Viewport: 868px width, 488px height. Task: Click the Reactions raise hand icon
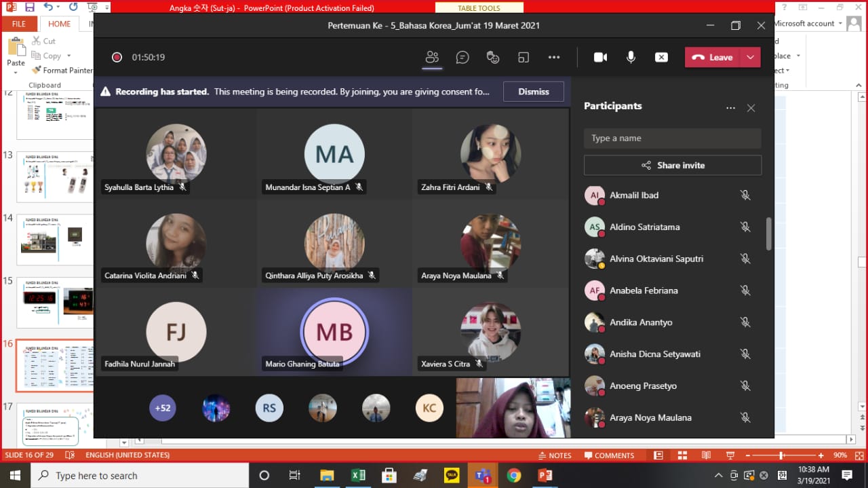(493, 58)
